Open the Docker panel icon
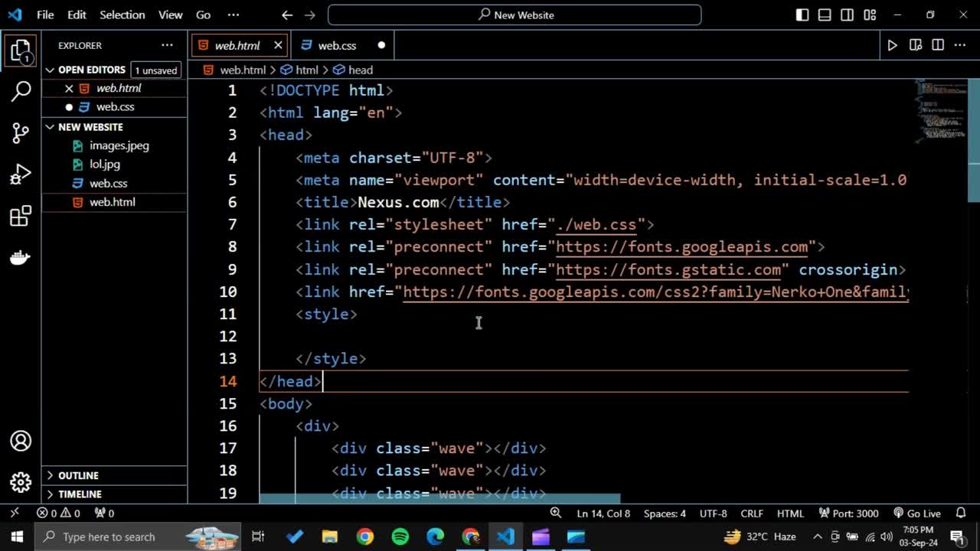This screenshot has width=980, height=551. [21, 258]
